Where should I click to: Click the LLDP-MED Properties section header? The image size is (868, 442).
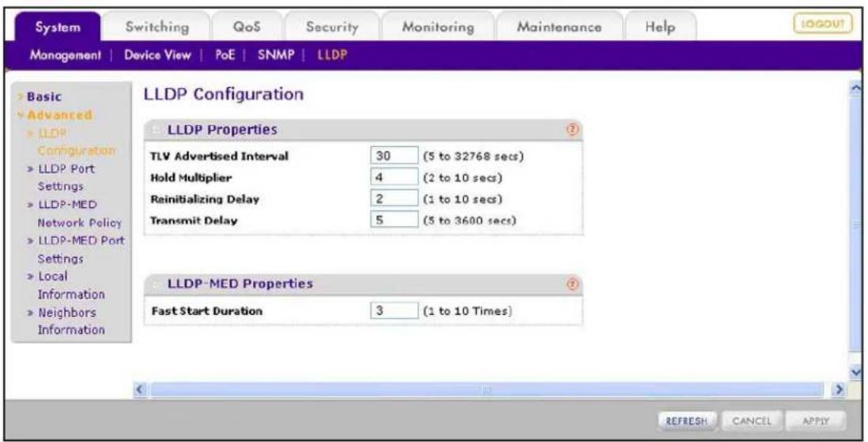coord(363,284)
